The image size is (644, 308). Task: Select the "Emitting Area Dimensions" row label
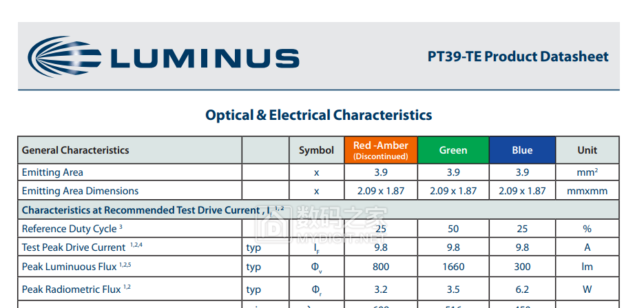coord(80,191)
